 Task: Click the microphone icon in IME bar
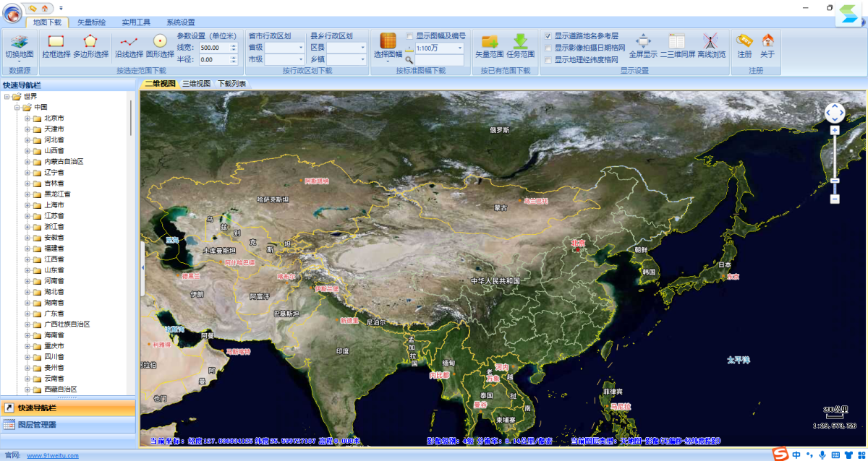[822, 455]
